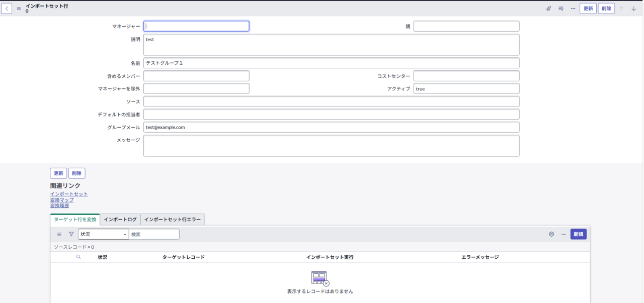Image resolution: width=644 pixels, height=303 pixels.
Task: Expand the 状況 search field dropdown
Action: pos(103,234)
